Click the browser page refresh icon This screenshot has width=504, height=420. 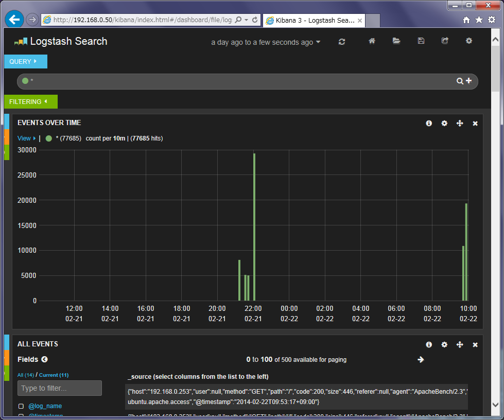(255, 20)
